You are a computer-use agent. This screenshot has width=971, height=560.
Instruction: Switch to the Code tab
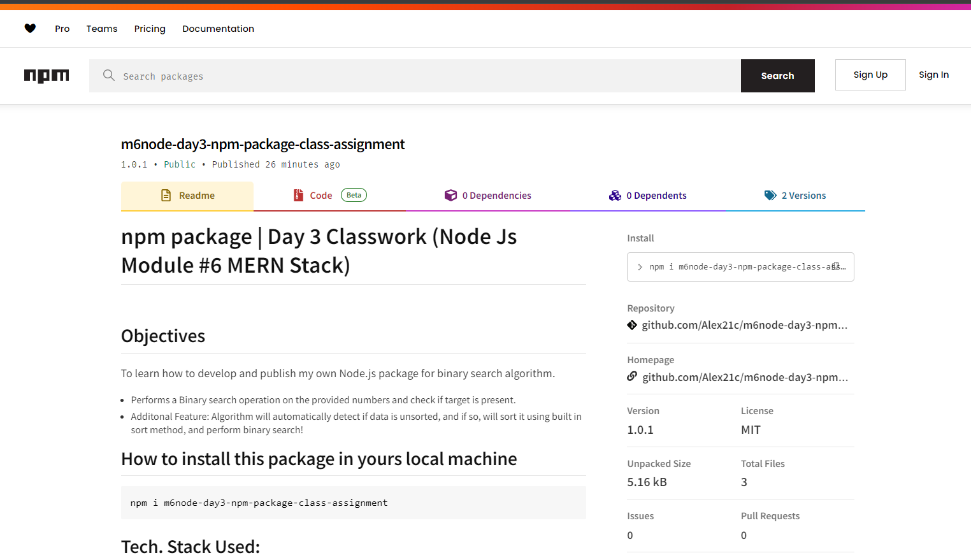tap(330, 196)
